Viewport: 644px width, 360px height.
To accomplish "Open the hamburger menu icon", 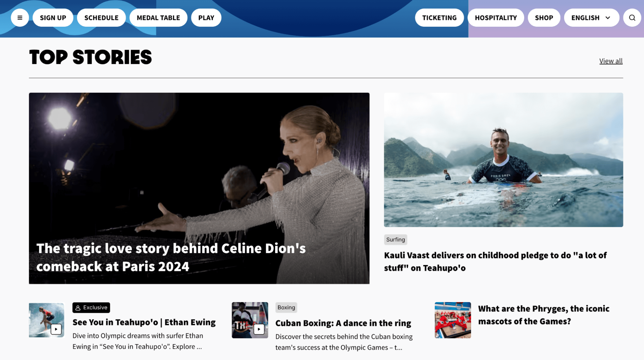I will [x=20, y=18].
